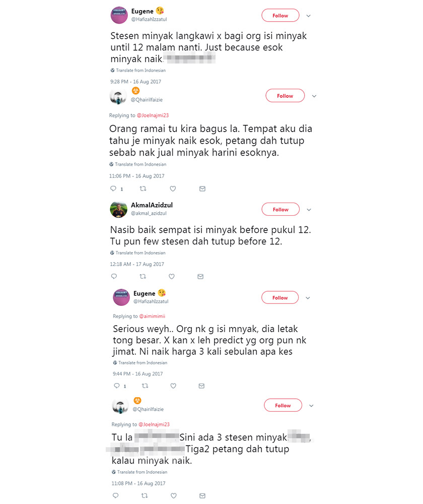The width and height of the screenshot is (423, 504).
Task: Click Translate from Indonesian under Eugene's first tweet
Action: pos(137,70)
